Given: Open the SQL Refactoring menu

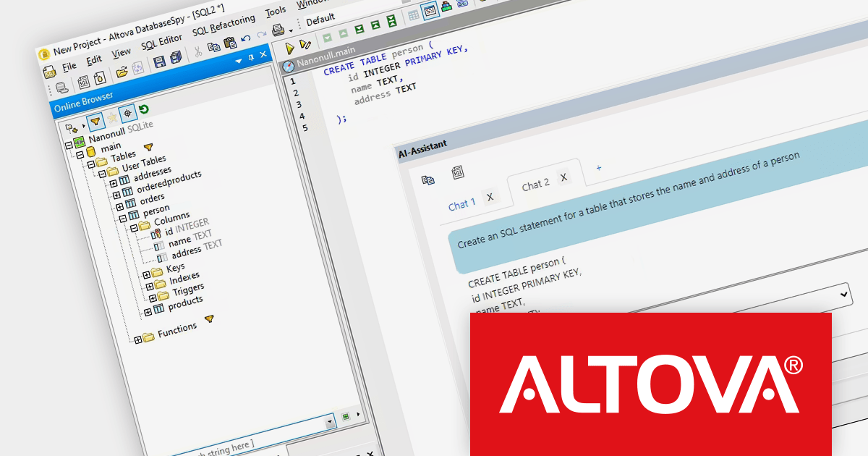Looking at the screenshot, I should (x=224, y=26).
